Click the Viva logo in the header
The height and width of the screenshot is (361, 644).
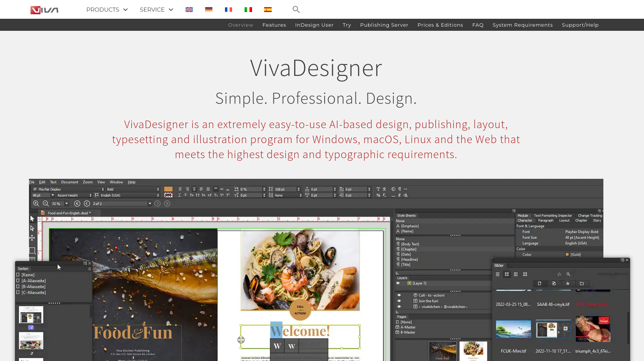(44, 10)
